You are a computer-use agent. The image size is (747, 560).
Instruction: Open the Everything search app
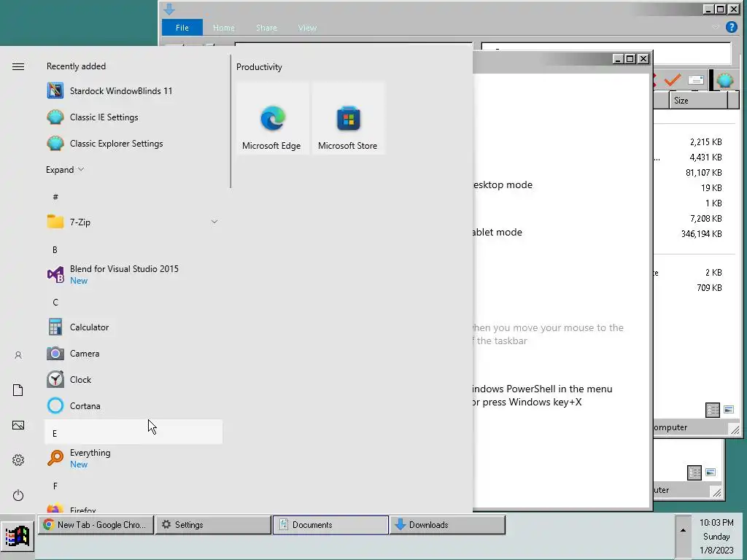pos(133,458)
